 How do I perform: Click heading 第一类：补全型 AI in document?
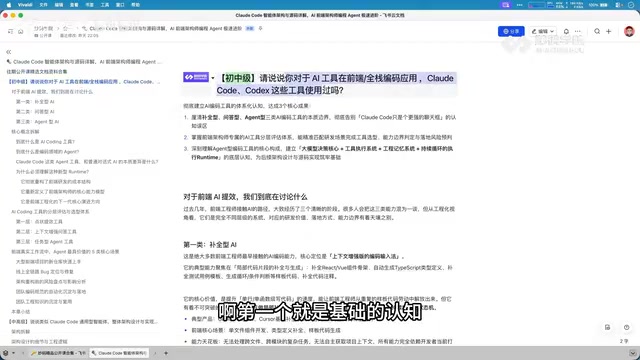click(210, 245)
